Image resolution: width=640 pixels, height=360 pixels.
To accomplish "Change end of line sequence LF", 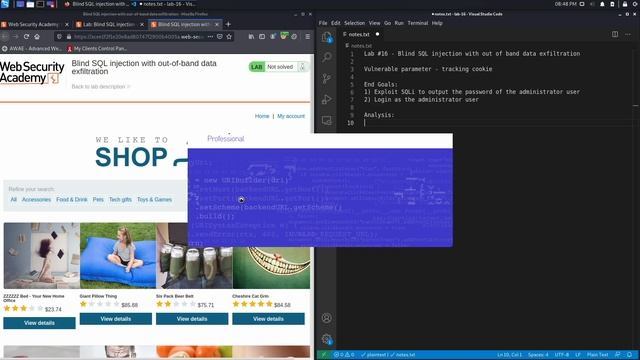I will click(x=578, y=355).
